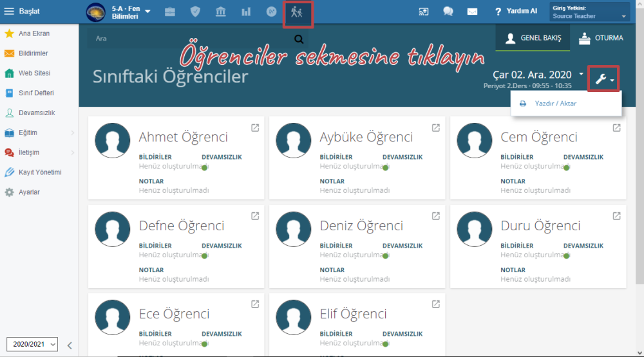
Task: Open the date dropdown Çar 02. Ara. 2020
Action: coord(538,75)
